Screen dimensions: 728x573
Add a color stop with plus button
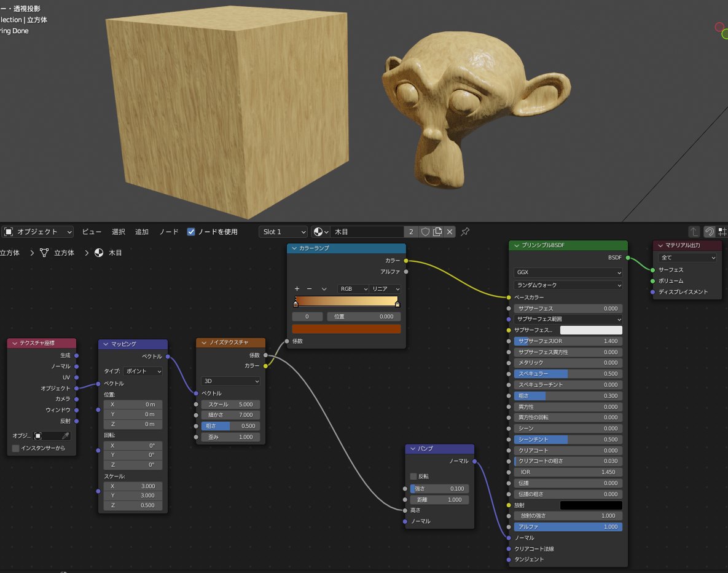297,288
